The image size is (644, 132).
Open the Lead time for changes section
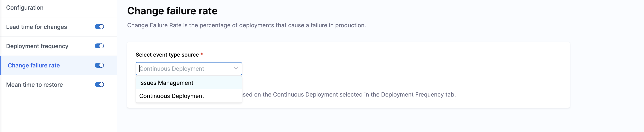37,27
